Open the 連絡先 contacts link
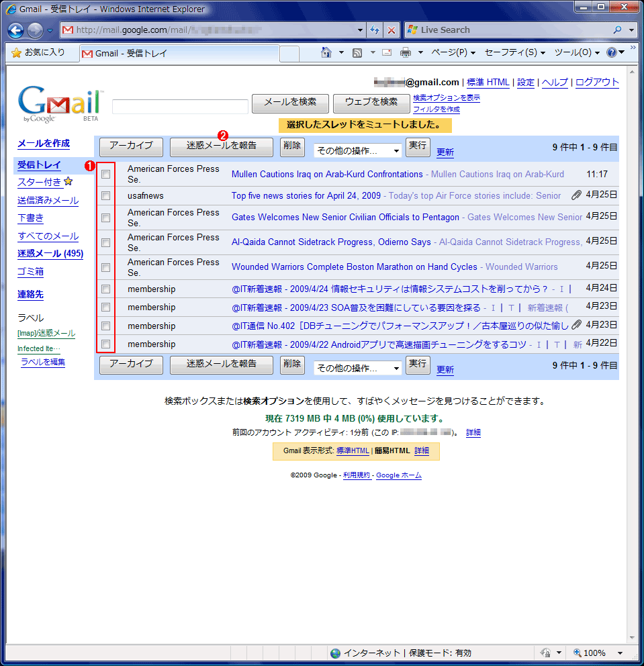Viewport: 644px width, 666px height. coord(30,294)
